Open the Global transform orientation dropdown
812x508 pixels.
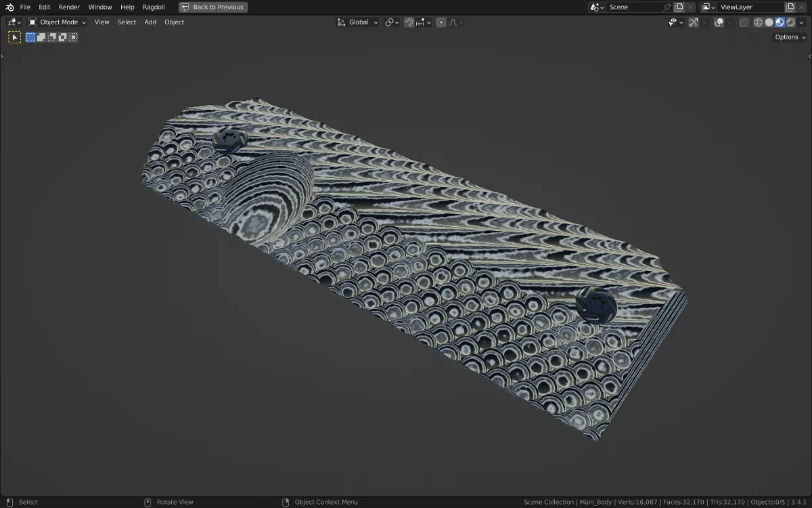[358, 22]
